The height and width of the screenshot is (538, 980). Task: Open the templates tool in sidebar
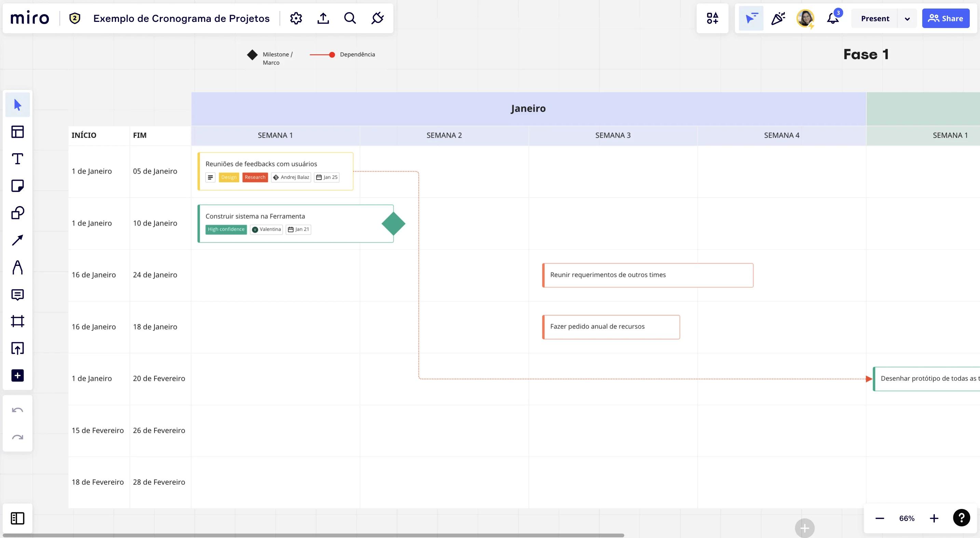click(x=17, y=132)
